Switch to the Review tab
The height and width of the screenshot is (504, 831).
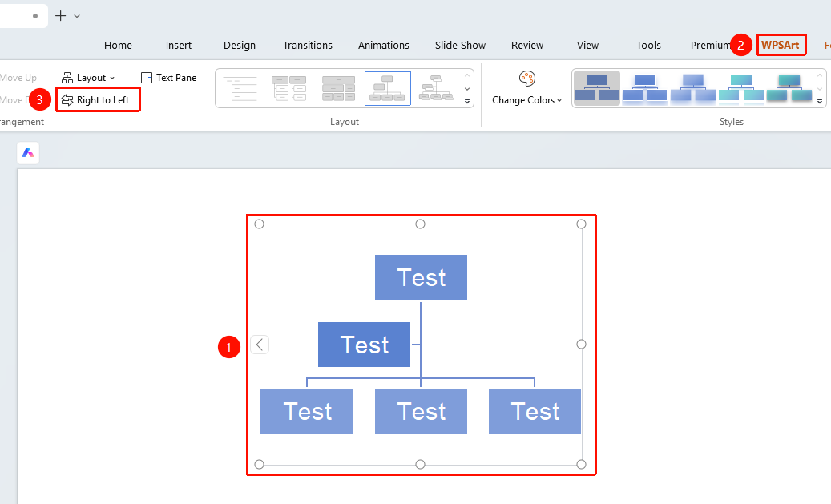point(527,46)
